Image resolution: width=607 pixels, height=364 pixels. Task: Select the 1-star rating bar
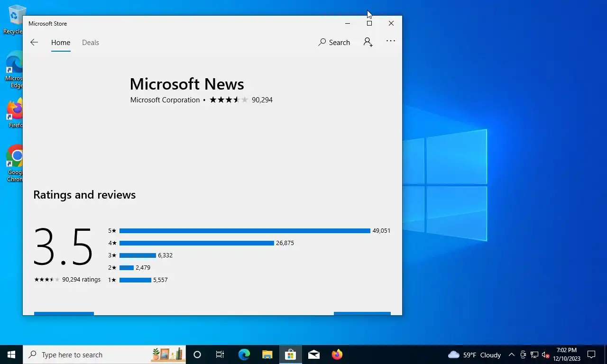coord(135,280)
